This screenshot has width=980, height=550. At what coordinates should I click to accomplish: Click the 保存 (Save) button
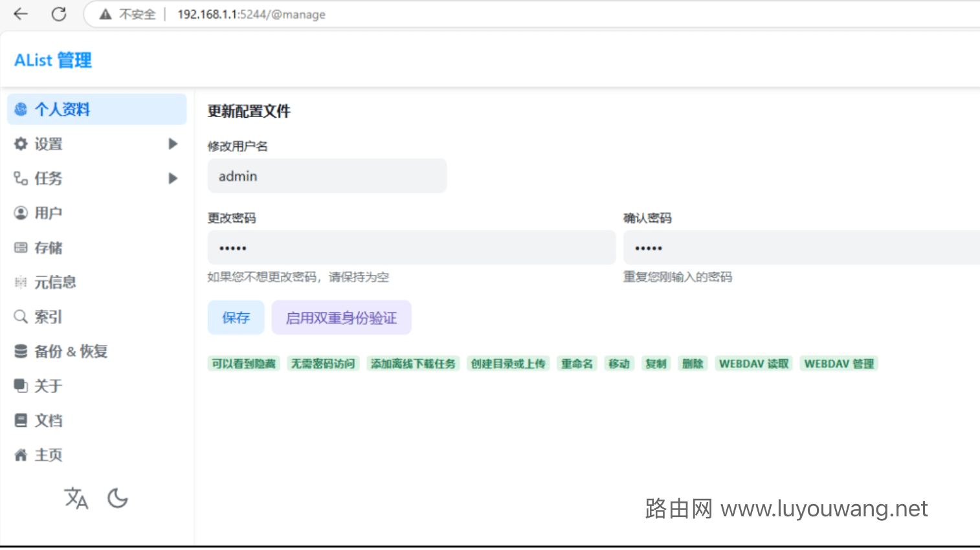(x=236, y=317)
